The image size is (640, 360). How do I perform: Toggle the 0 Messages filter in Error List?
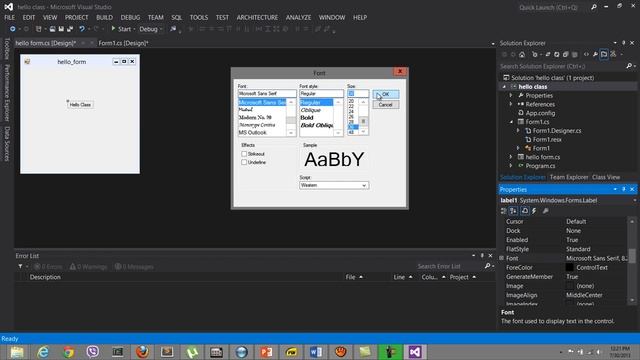(x=134, y=267)
